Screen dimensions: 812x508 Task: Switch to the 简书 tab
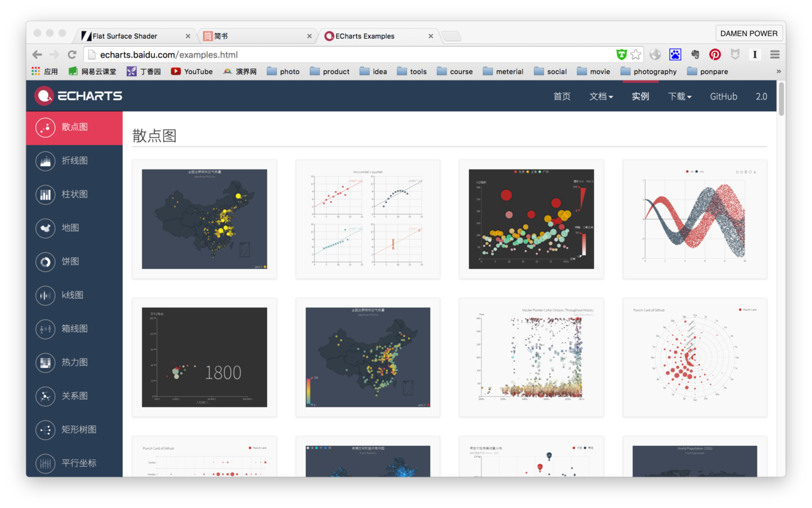pyautogui.click(x=257, y=36)
